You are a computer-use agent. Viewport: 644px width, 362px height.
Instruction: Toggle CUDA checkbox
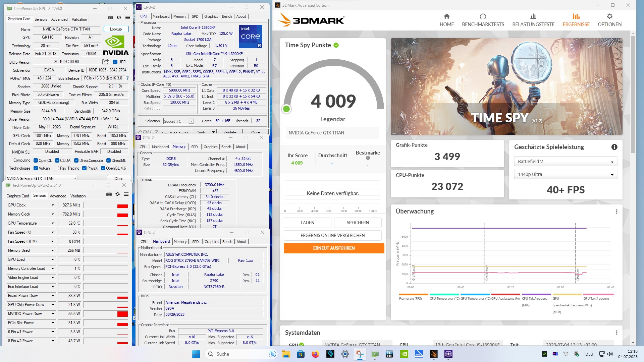[57, 161]
